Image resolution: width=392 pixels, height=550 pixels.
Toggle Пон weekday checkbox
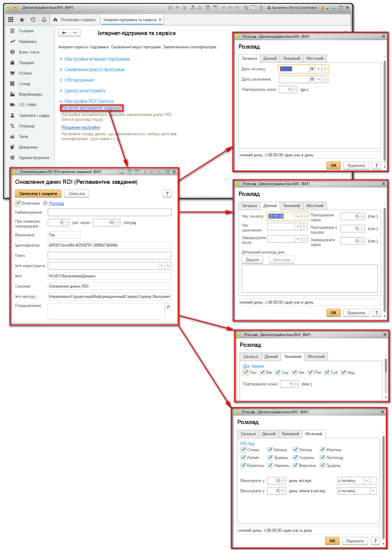(x=246, y=372)
